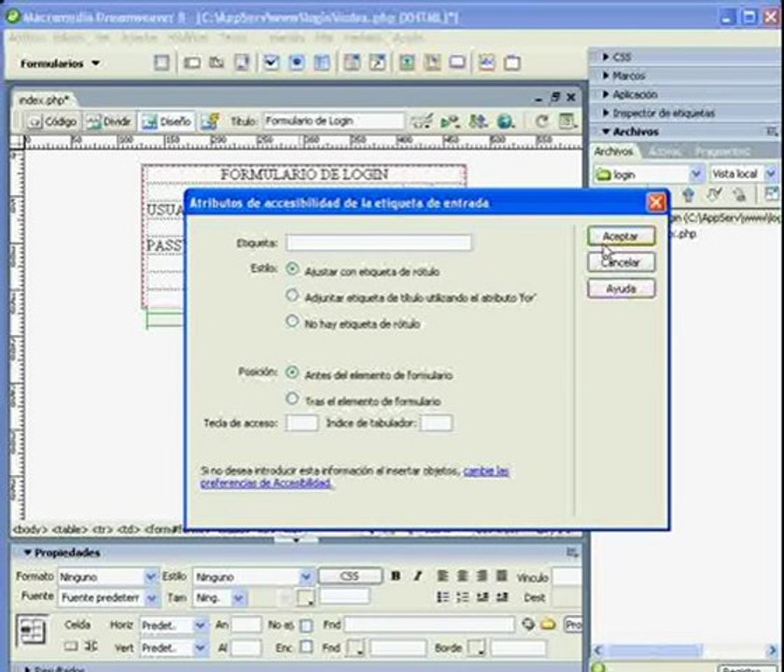Insert a Button form element
The height and width of the screenshot is (672, 784).
click(457, 63)
